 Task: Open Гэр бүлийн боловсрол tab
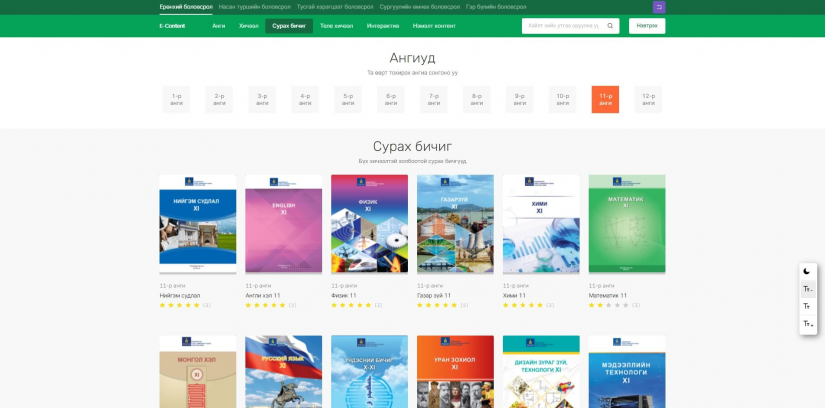click(x=496, y=7)
